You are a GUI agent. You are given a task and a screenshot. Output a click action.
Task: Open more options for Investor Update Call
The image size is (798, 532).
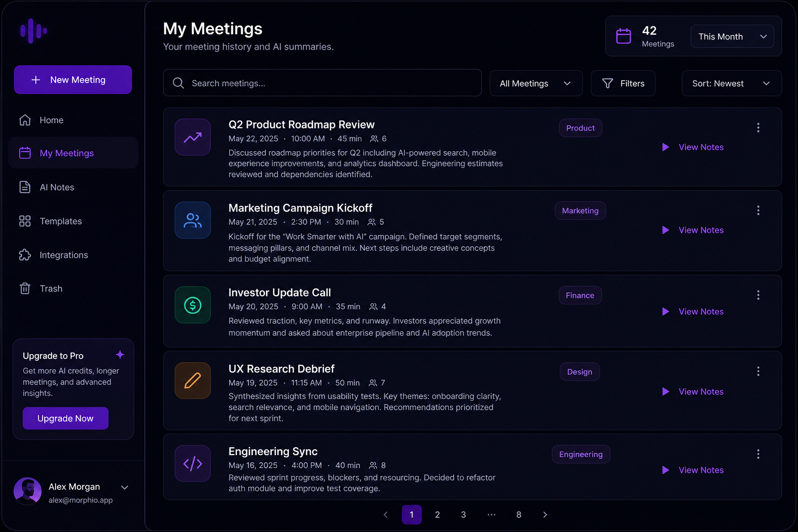[758, 295]
